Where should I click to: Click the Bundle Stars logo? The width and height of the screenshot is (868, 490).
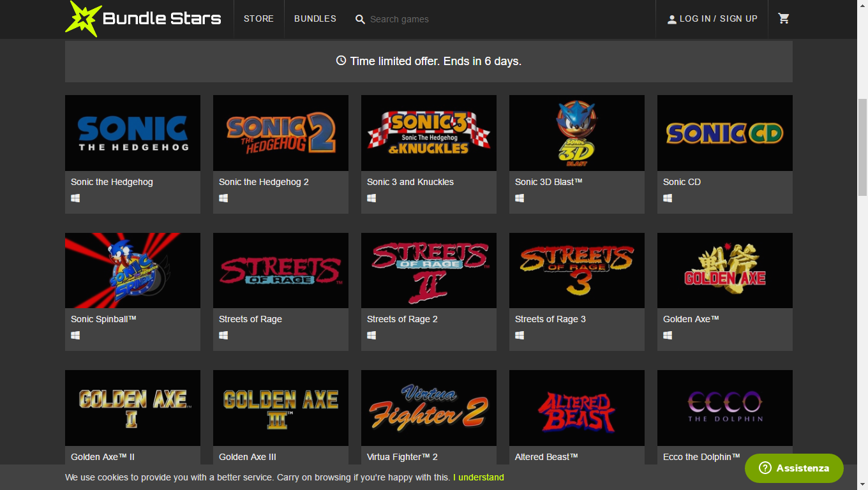click(x=144, y=19)
